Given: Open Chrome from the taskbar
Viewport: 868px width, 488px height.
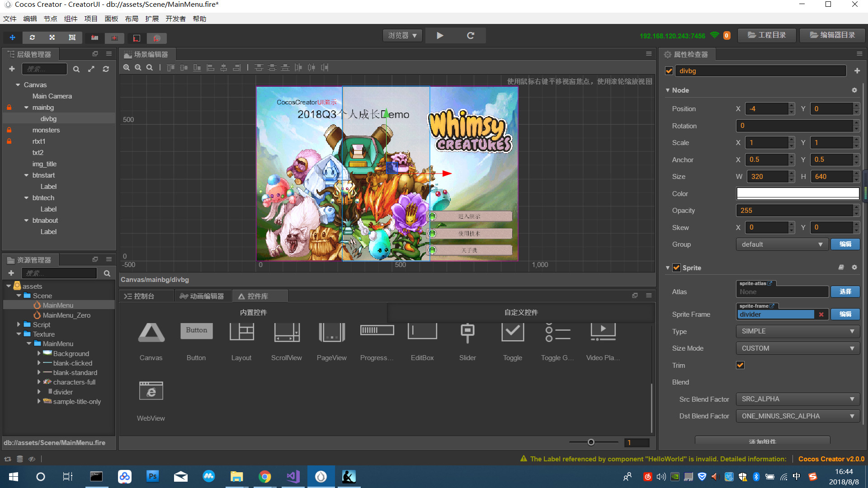Looking at the screenshot, I should click(x=265, y=477).
